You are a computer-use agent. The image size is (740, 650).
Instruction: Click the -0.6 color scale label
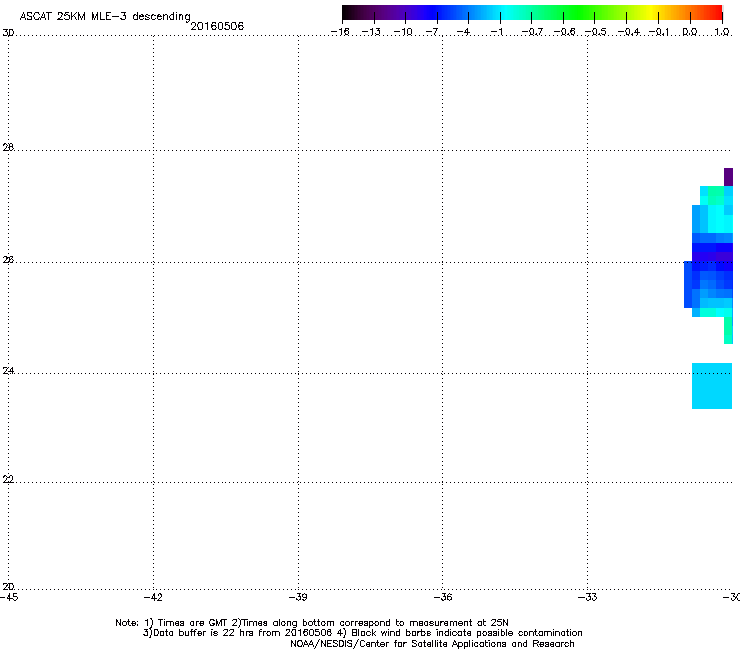[x=564, y=32]
